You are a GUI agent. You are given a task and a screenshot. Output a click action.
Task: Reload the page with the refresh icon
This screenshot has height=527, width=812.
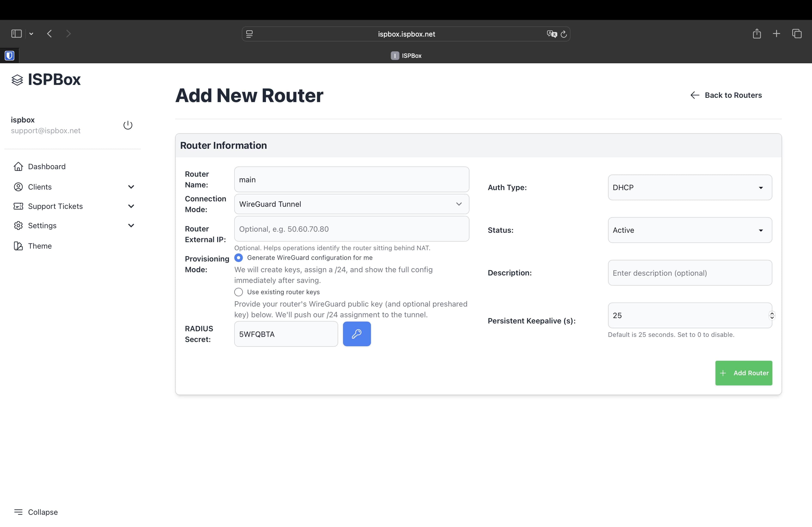tap(564, 34)
